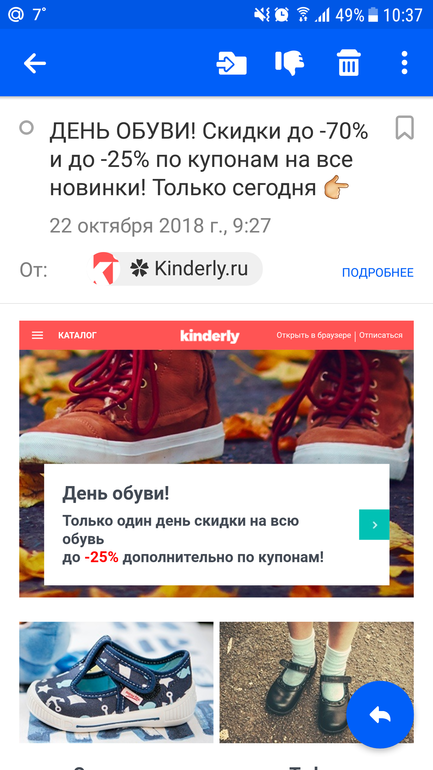Tap the battery indicator in status bar
Screen dimensions: 433x770
click(374, 15)
